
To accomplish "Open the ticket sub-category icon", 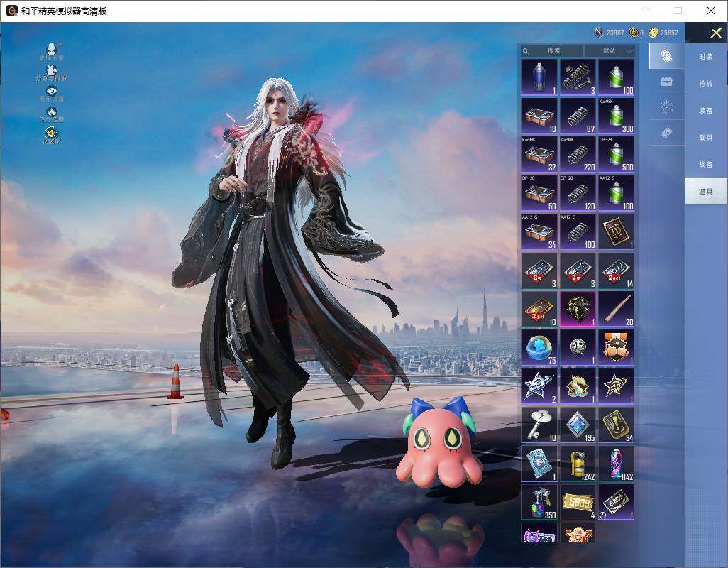I will 666,133.
